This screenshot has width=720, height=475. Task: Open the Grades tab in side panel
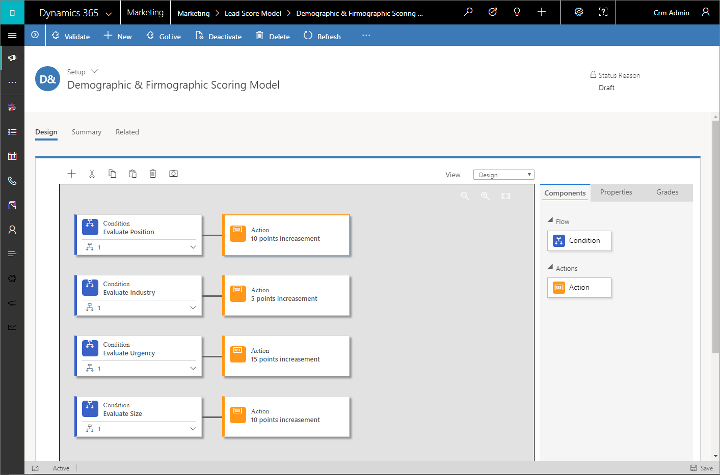(667, 192)
